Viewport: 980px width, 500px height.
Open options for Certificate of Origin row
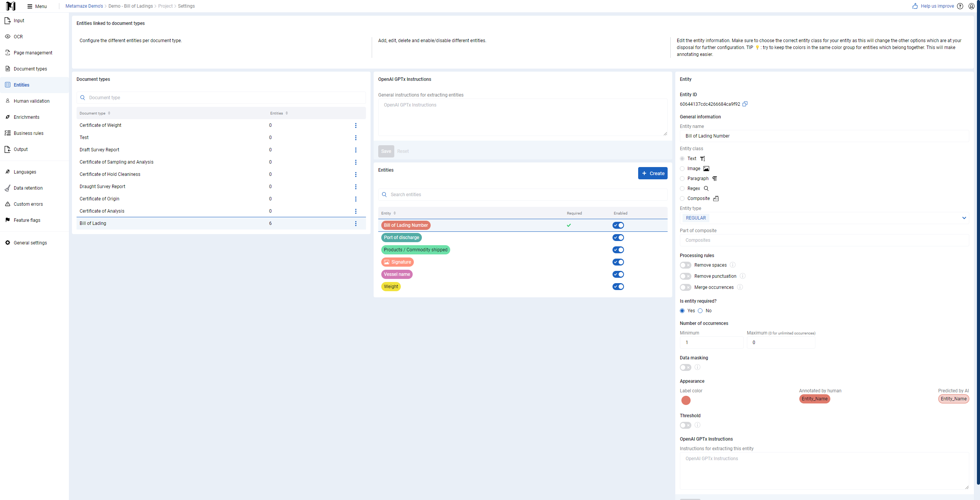356,199
